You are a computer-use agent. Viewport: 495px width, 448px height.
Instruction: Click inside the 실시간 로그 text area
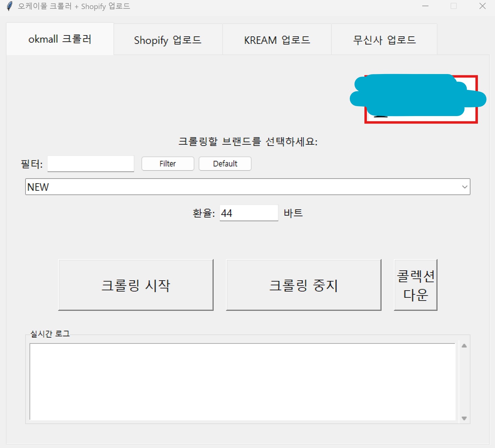(x=243, y=381)
